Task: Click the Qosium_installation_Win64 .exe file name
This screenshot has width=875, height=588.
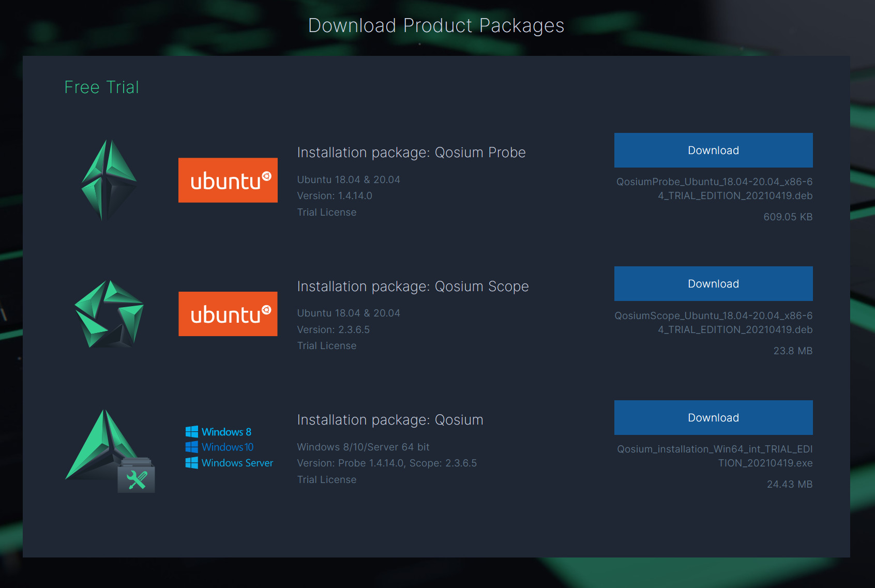Action: click(x=715, y=456)
